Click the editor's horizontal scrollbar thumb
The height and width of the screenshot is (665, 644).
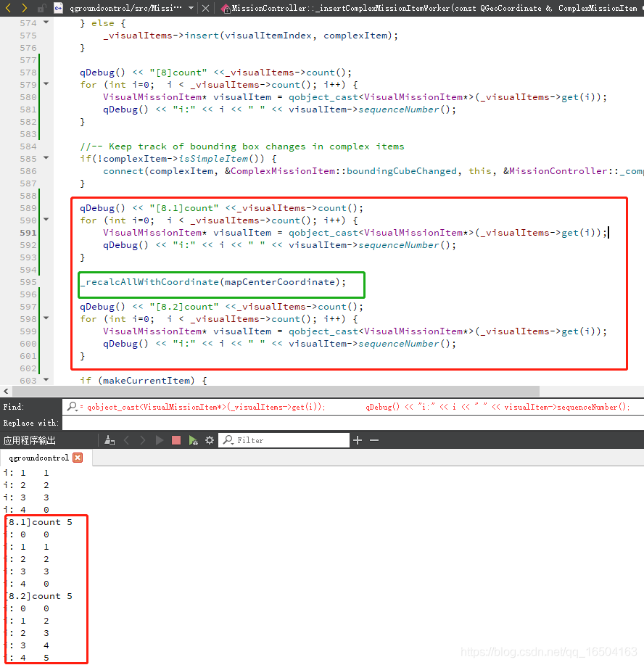pos(276,391)
